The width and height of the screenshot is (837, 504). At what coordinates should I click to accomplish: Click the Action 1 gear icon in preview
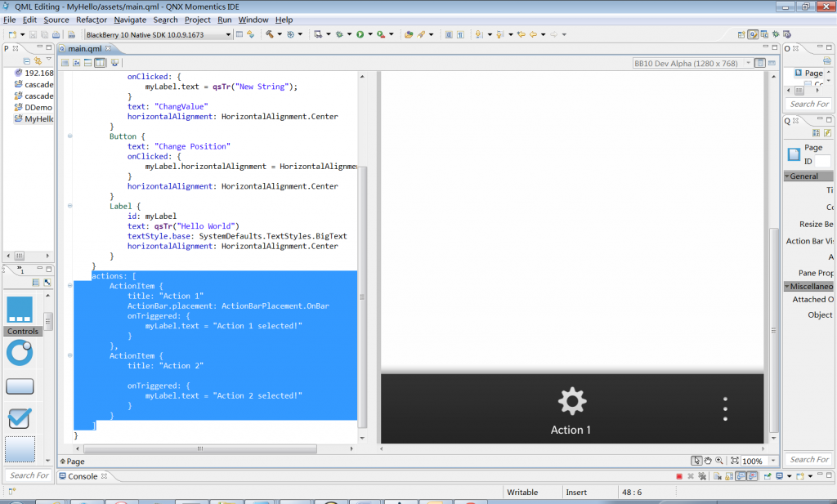pyautogui.click(x=571, y=401)
